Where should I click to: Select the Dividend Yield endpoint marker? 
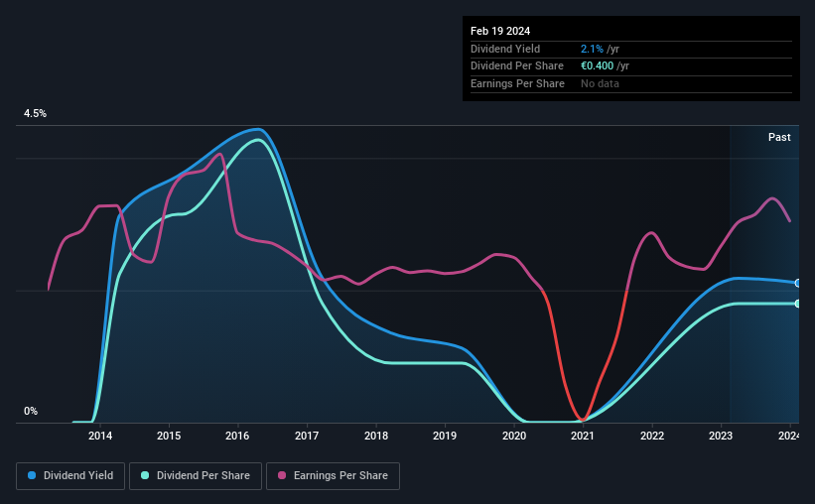[x=798, y=283]
